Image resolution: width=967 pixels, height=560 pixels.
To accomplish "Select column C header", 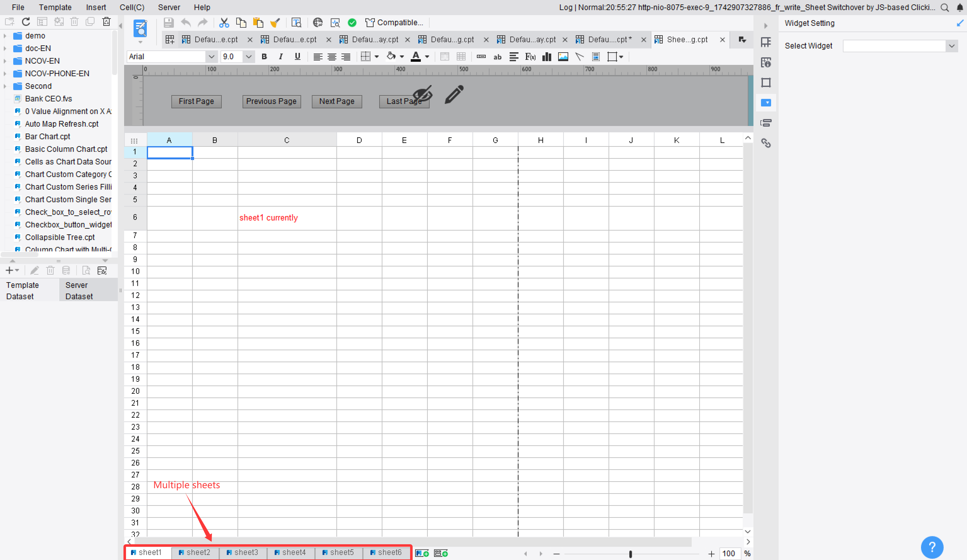I will pos(287,140).
